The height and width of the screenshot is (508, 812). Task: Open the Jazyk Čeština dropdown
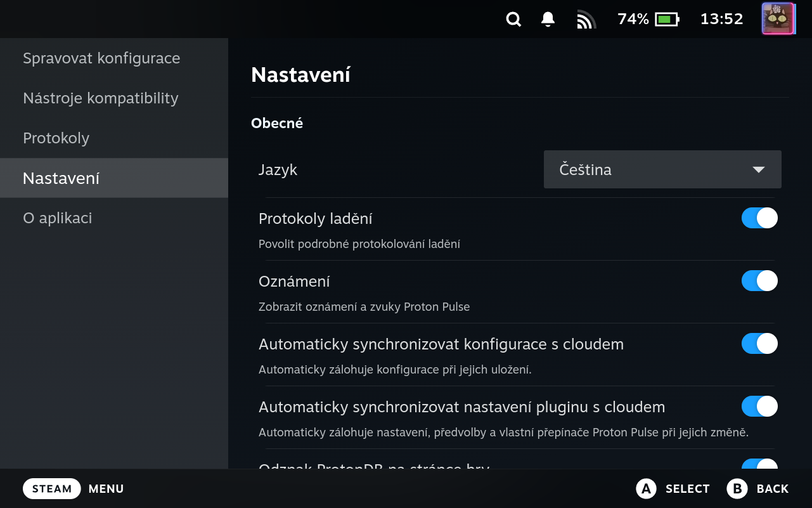(x=662, y=169)
